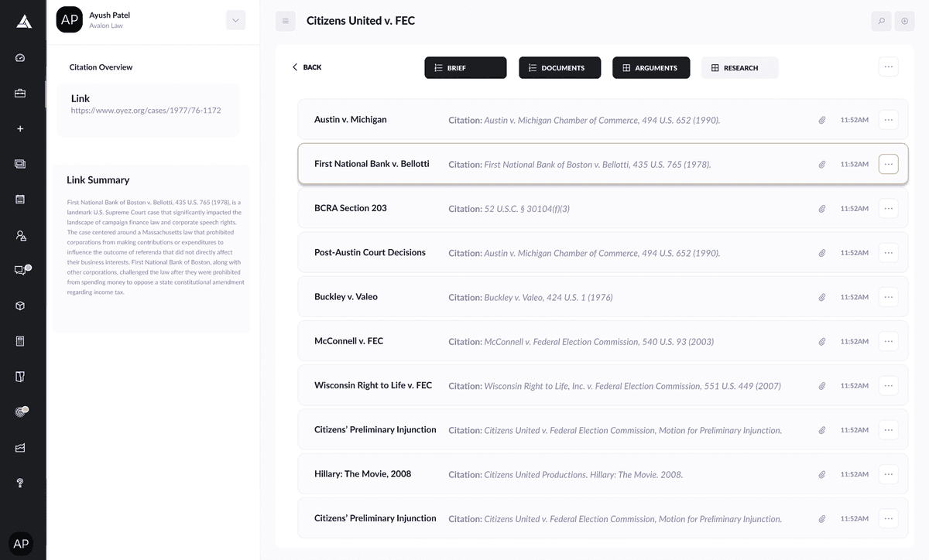Open the Arguments tab
Image resolution: width=929 pixels, height=560 pixels.
[x=651, y=68]
